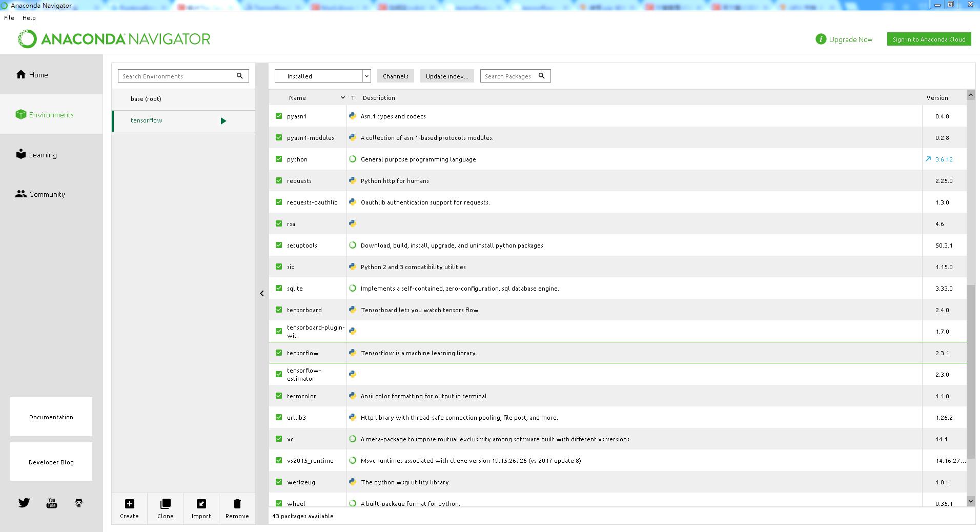Click the conda type icon for vc
This screenshot has width=980, height=532.
(x=353, y=439)
